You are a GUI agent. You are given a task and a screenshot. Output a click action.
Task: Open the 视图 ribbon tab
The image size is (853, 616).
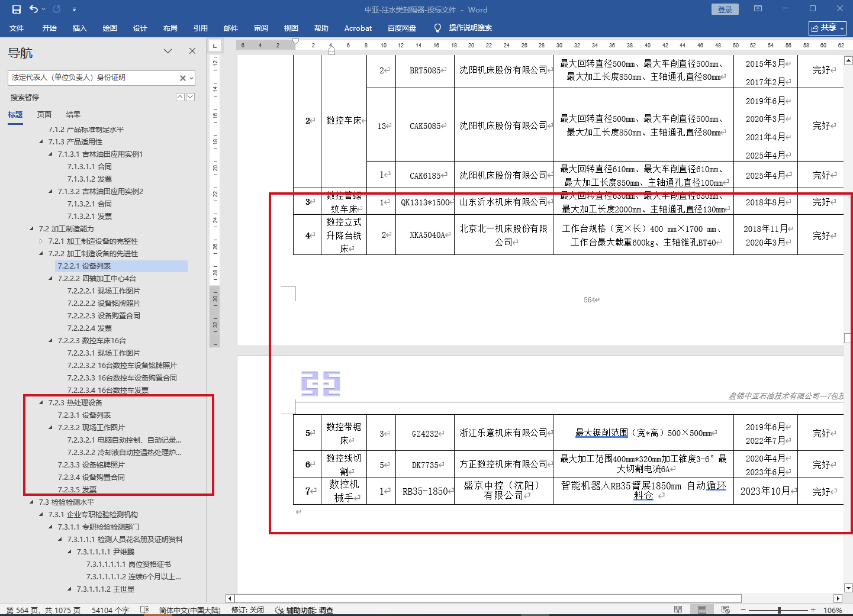(x=291, y=28)
